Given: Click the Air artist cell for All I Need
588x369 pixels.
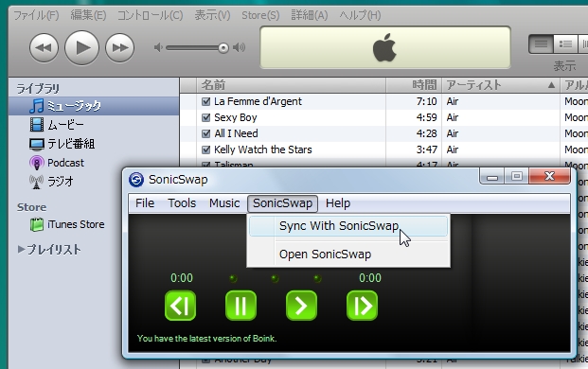Looking at the screenshot, I should point(453,133).
